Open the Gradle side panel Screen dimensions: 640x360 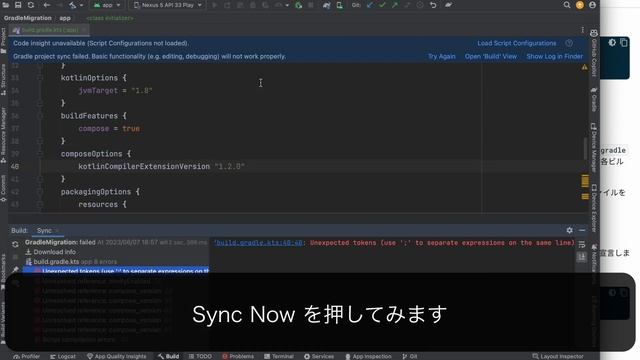[x=594, y=99]
